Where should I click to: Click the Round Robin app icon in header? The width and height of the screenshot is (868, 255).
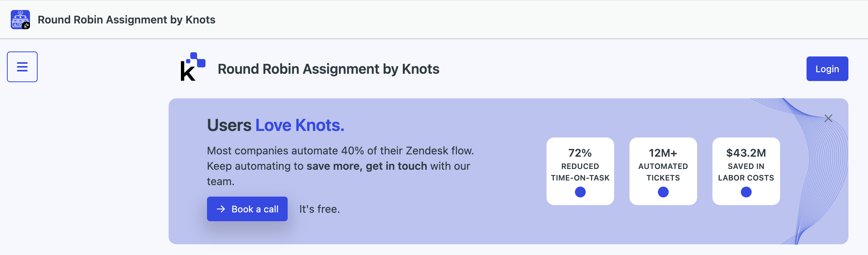pos(20,20)
